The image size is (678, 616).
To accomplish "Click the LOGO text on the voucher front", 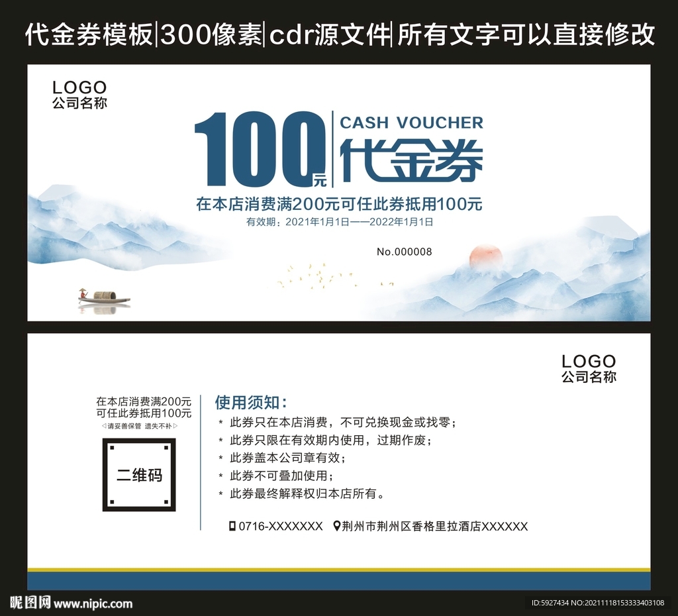I will coord(79,87).
